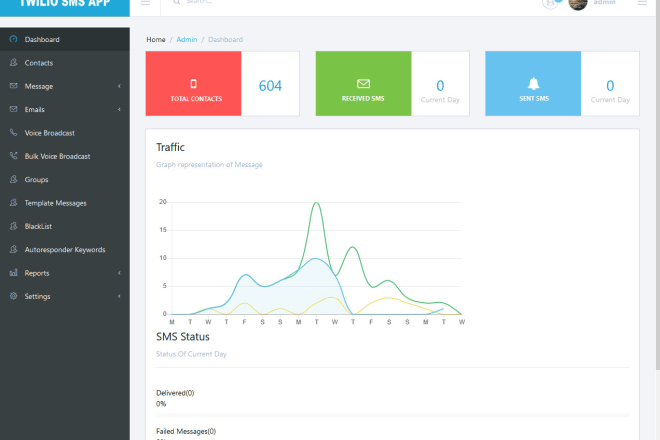Toggle sidebar with the left hamburger icon
The image size is (660, 440).
tap(145, 3)
